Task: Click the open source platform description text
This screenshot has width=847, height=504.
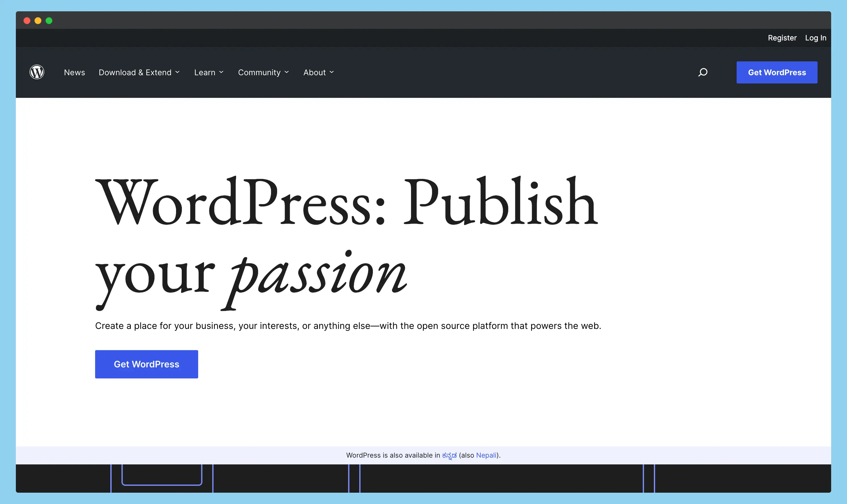Action: (348, 325)
